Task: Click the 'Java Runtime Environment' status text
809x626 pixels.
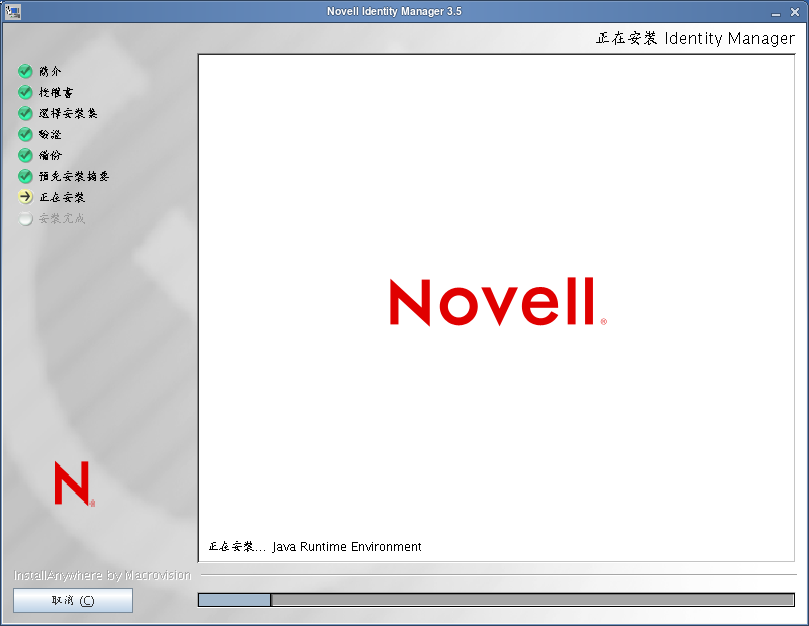Action: point(347,547)
